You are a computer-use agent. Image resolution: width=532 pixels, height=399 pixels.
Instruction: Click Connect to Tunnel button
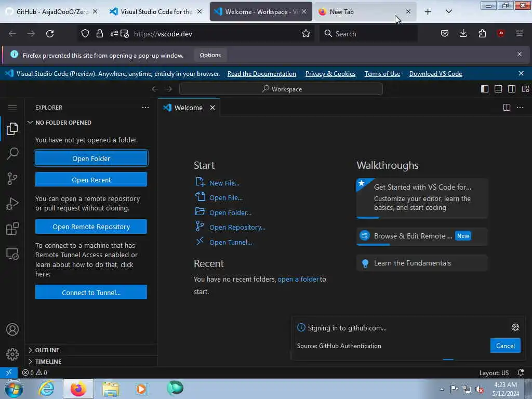91,292
